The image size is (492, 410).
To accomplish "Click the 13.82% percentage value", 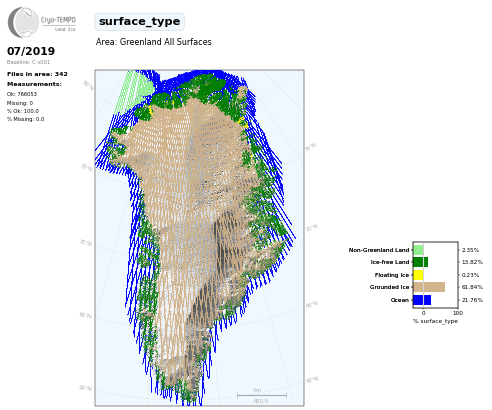I will (472, 262).
